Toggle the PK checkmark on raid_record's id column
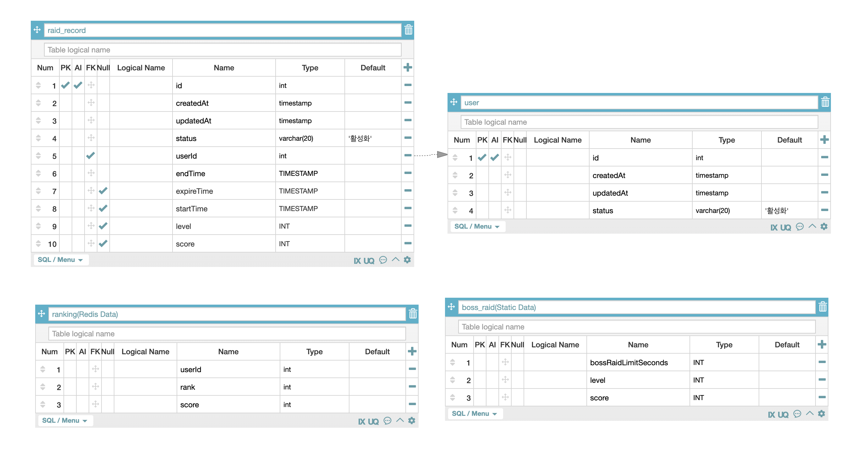 click(65, 85)
